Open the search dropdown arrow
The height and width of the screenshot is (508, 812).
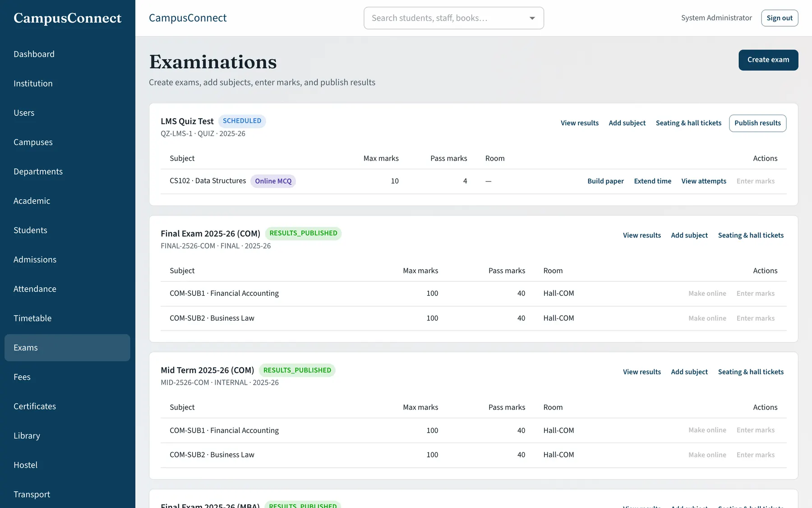[x=532, y=18]
